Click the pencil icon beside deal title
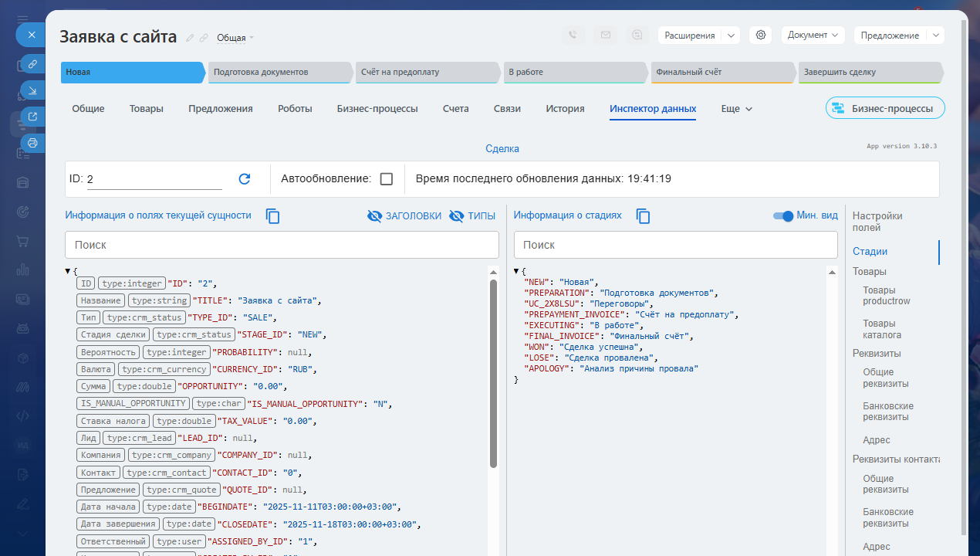 (x=190, y=38)
